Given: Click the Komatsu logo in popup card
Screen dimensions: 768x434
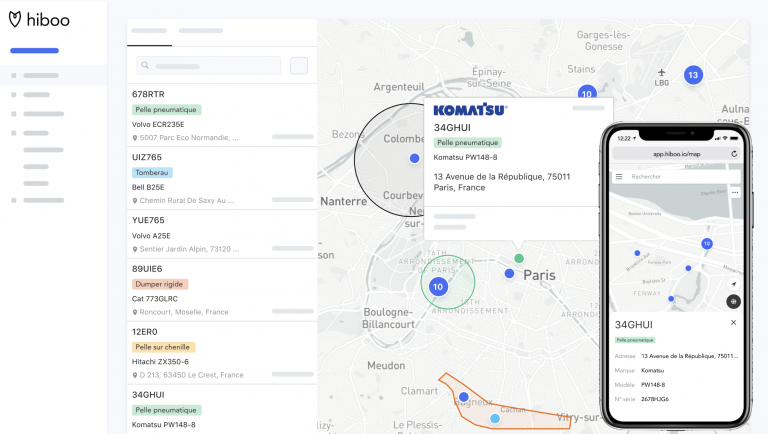Looking at the screenshot, I should pyautogui.click(x=470, y=110).
